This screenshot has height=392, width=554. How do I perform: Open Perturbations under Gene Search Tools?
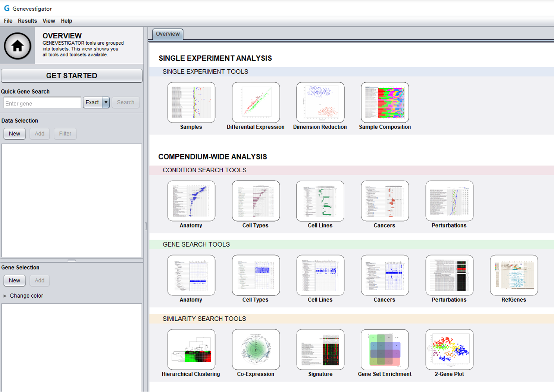pyautogui.click(x=449, y=275)
